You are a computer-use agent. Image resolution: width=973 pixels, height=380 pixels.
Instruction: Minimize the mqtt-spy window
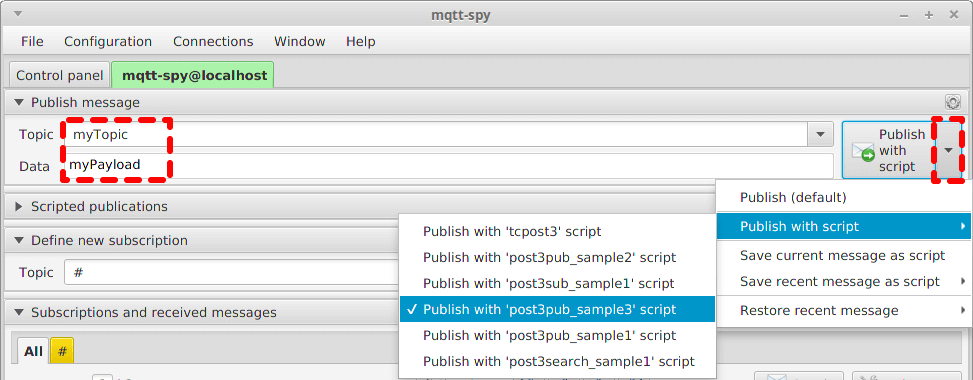905,15
